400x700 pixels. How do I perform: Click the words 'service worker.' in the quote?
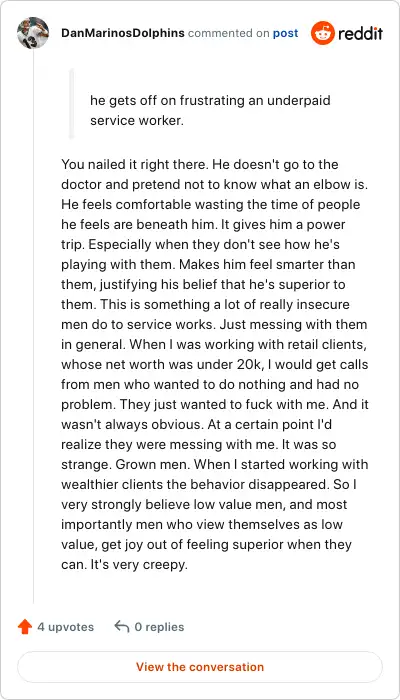[137, 121]
